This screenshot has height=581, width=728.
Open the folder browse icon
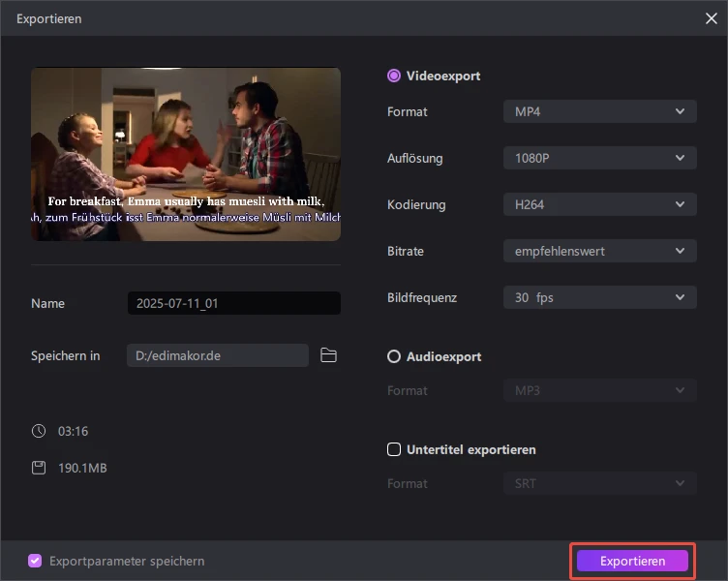pos(328,355)
